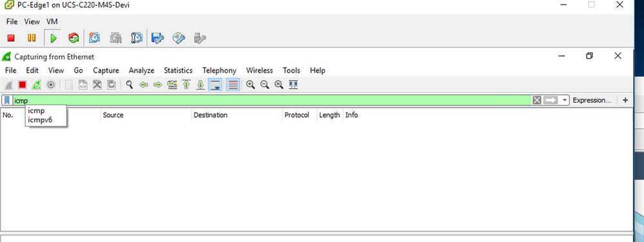Close the capture file icon
644x242 pixels.
(x=97, y=85)
